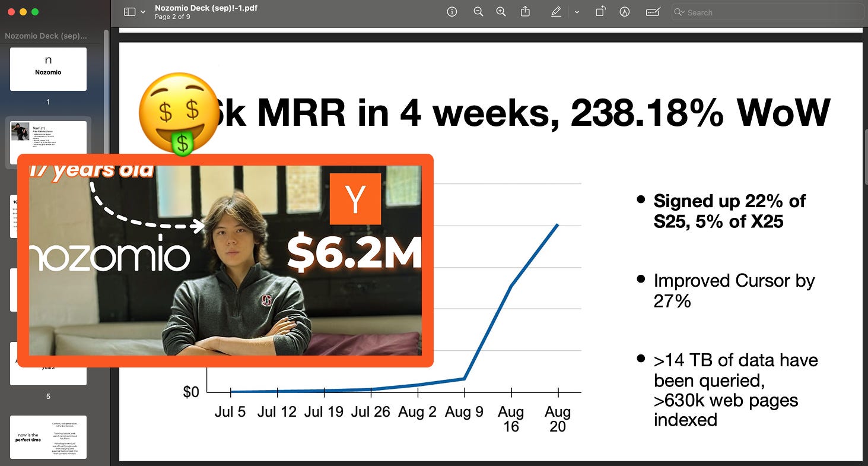Open search options magnifier in Search field

click(681, 12)
